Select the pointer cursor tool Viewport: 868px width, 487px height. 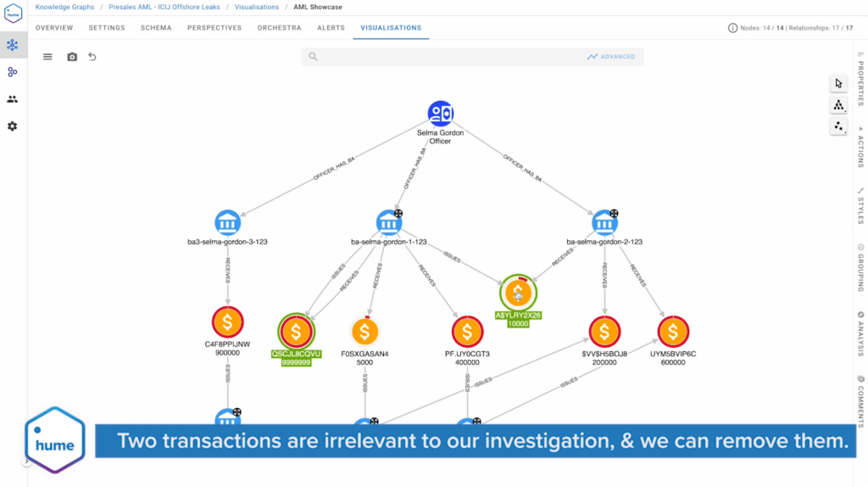pos(838,83)
